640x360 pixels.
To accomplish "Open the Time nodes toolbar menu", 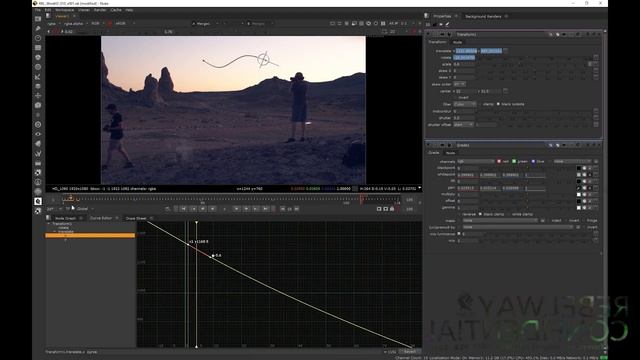I will [x=38, y=38].
